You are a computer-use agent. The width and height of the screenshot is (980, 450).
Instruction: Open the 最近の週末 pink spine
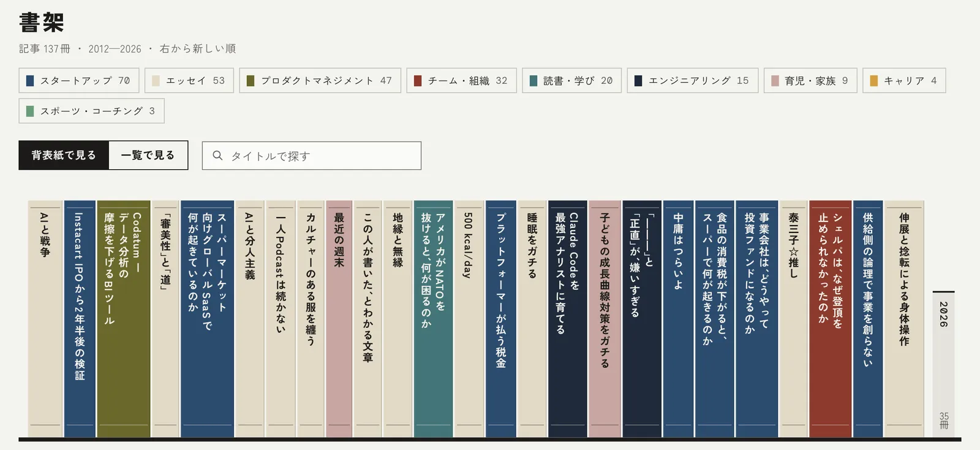coord(339,319)
